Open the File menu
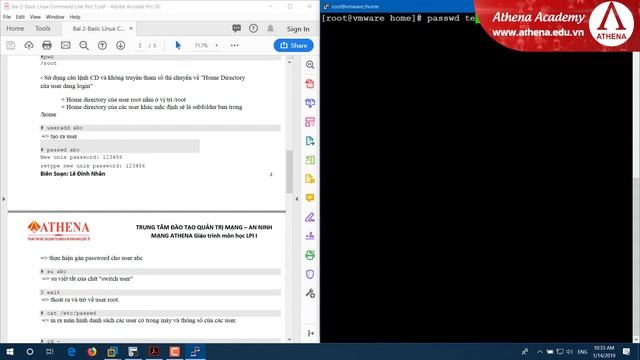The image size is (640, 360). (7, 17)
